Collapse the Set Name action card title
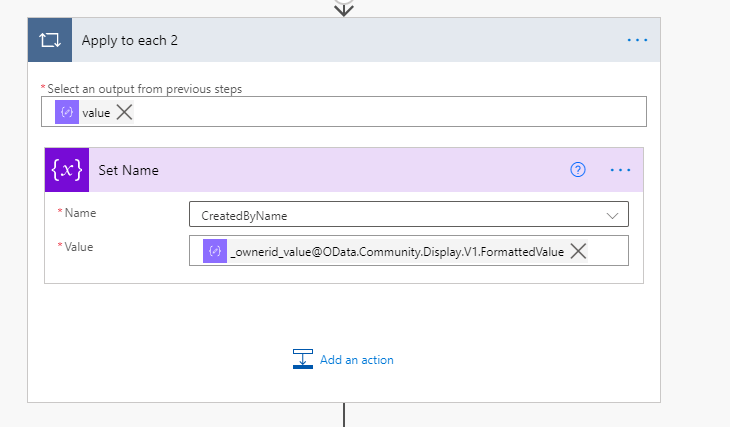This screenshot has width=730, height=427. click(x=300, y=170)
